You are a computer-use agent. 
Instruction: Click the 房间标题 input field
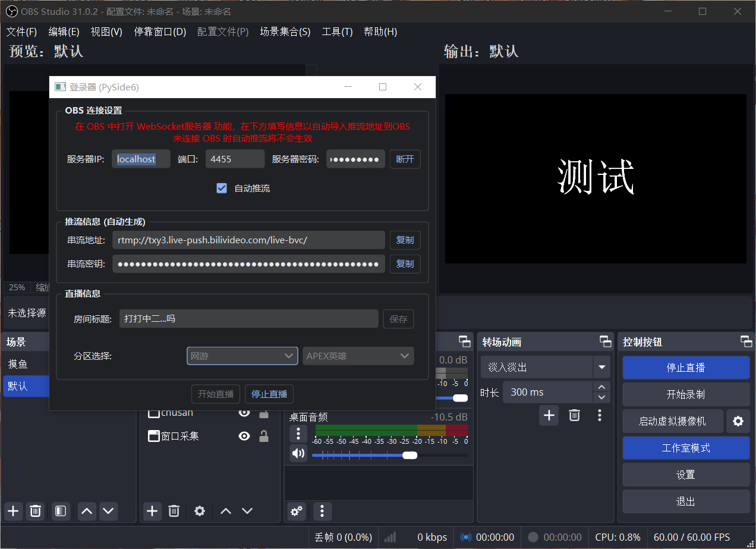click(248, 319)
